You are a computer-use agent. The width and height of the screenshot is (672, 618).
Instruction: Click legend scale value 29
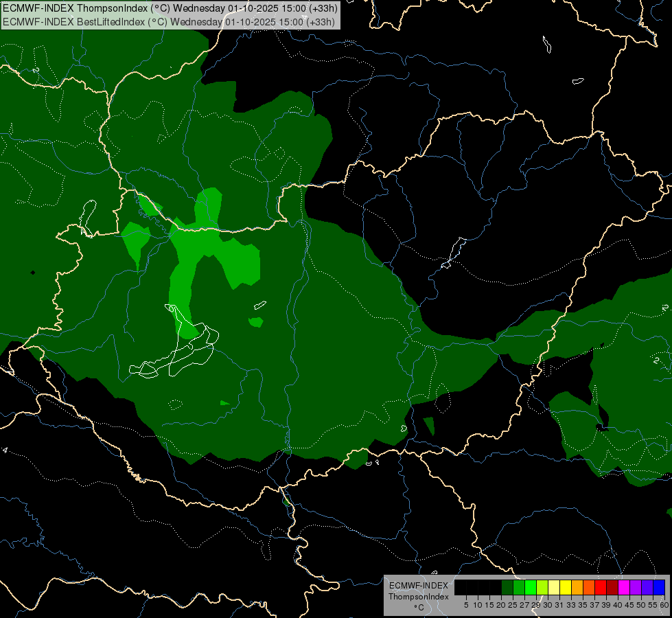tap(536, 605)
